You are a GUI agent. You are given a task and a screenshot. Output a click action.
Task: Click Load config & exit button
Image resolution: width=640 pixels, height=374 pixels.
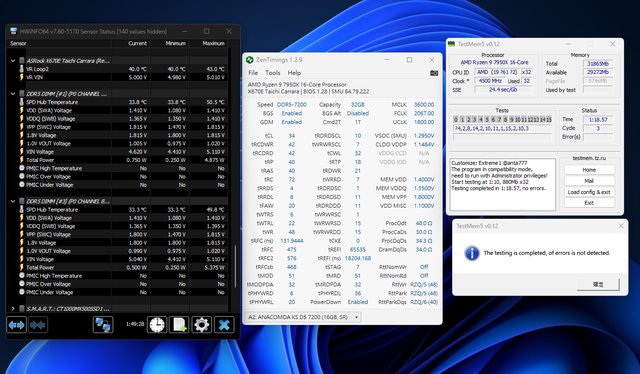pos(589,192)
